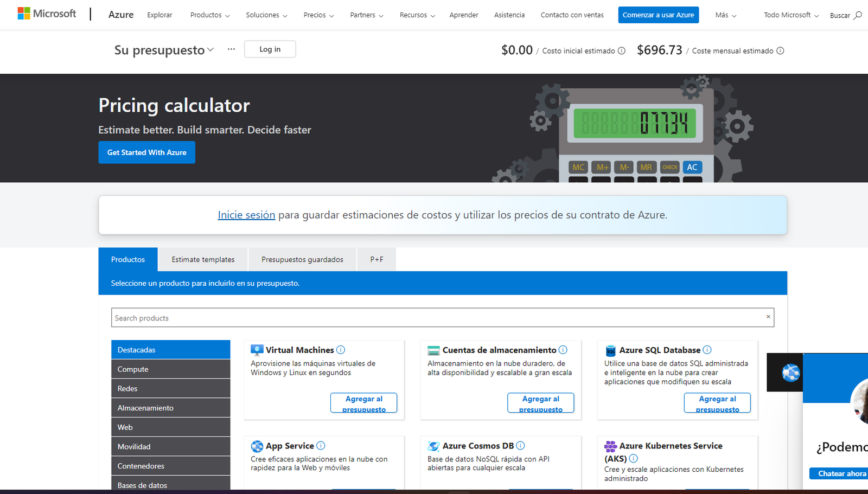Image resolution: width=868 pixels, height=494 pixels.
Task: Follow the Inicie sesión link
Action: click(246, 215)
